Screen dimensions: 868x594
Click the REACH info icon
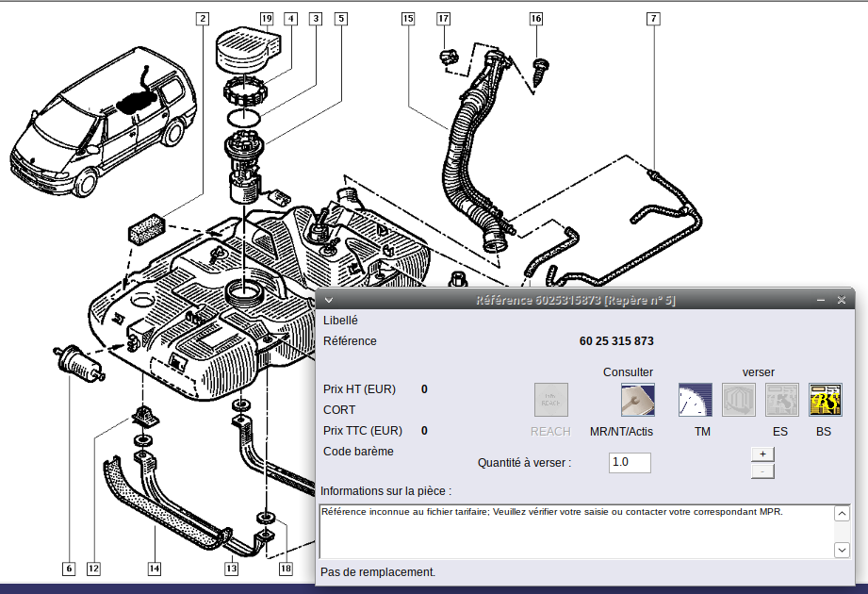click(x=550, y=400)
